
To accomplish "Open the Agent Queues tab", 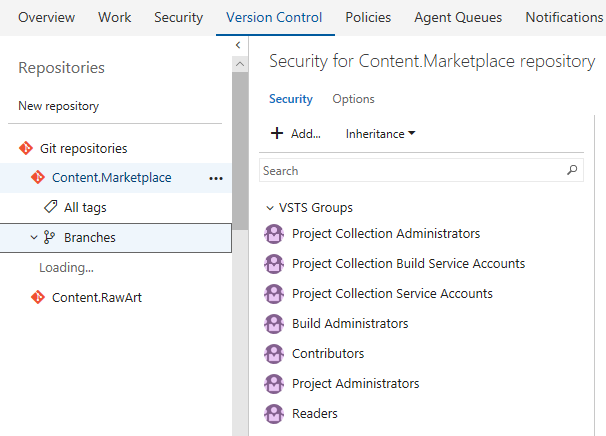I will pos(458,17).
